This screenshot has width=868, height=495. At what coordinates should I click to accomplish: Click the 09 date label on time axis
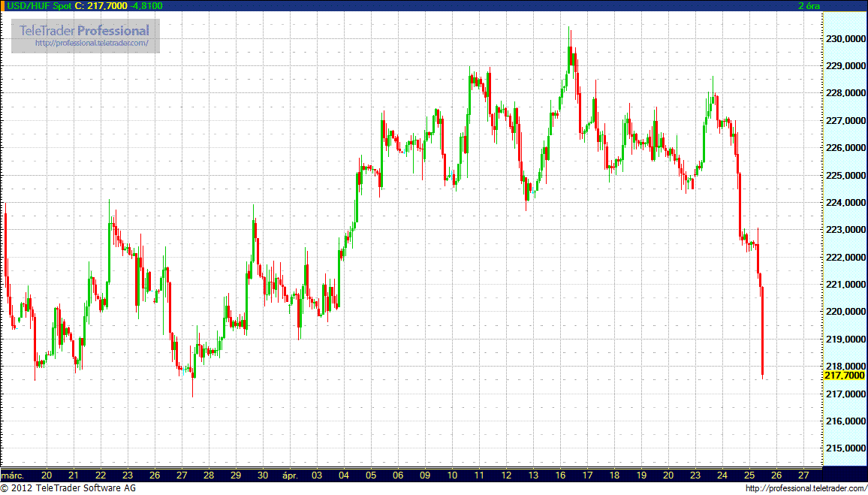point(425,475)
